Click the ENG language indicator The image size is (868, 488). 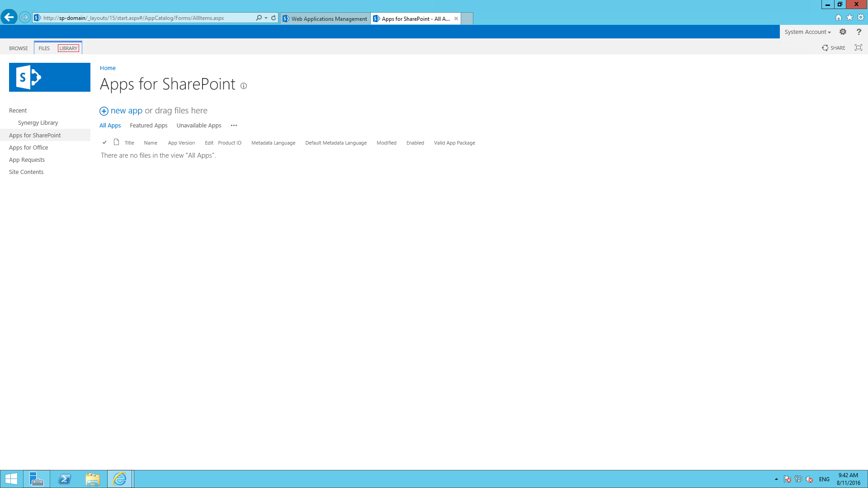pos(824,479)
